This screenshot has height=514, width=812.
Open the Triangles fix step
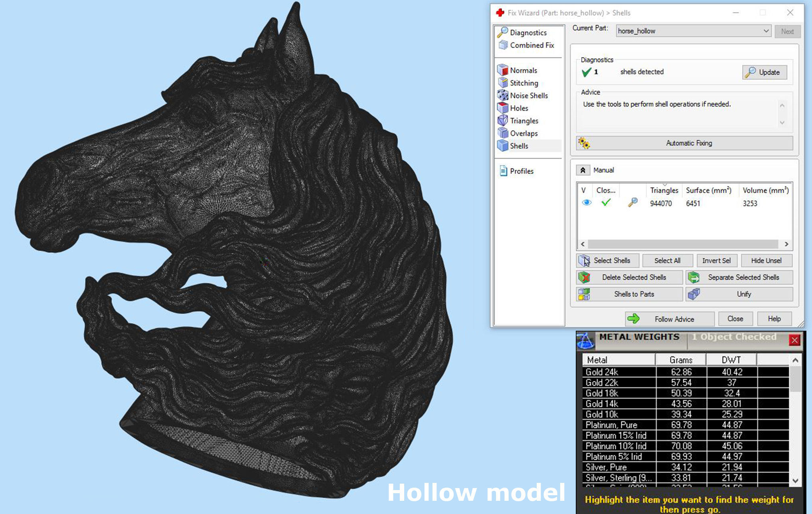pos(524,121)
